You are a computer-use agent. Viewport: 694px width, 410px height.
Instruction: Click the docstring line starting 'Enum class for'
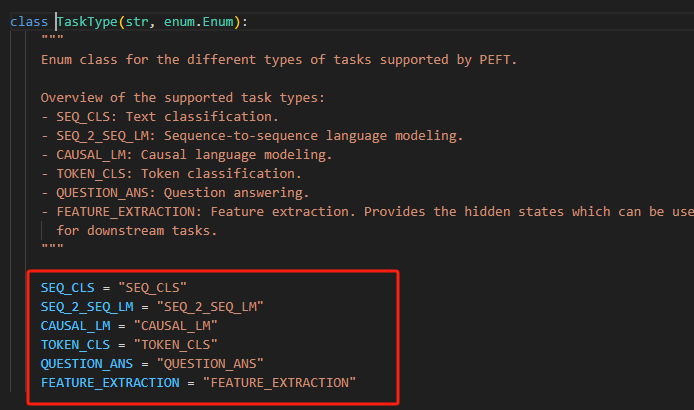[x=290, y=59]
